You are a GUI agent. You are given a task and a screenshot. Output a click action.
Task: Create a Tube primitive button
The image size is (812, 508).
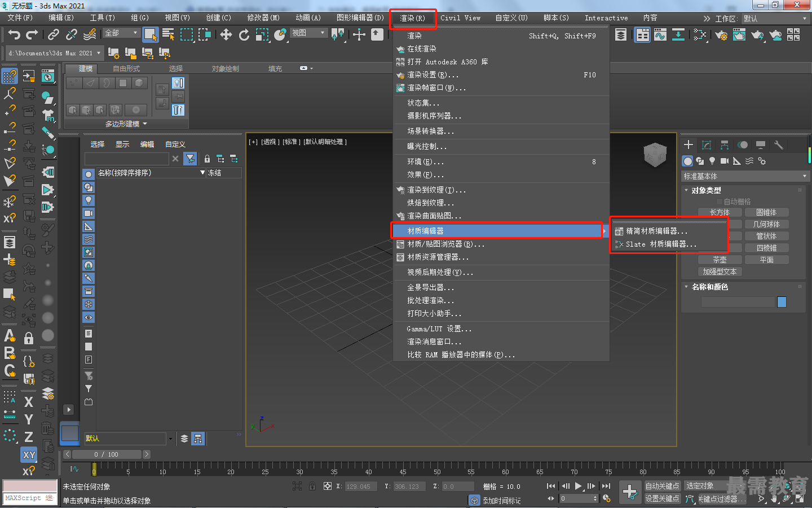(766, 237)
